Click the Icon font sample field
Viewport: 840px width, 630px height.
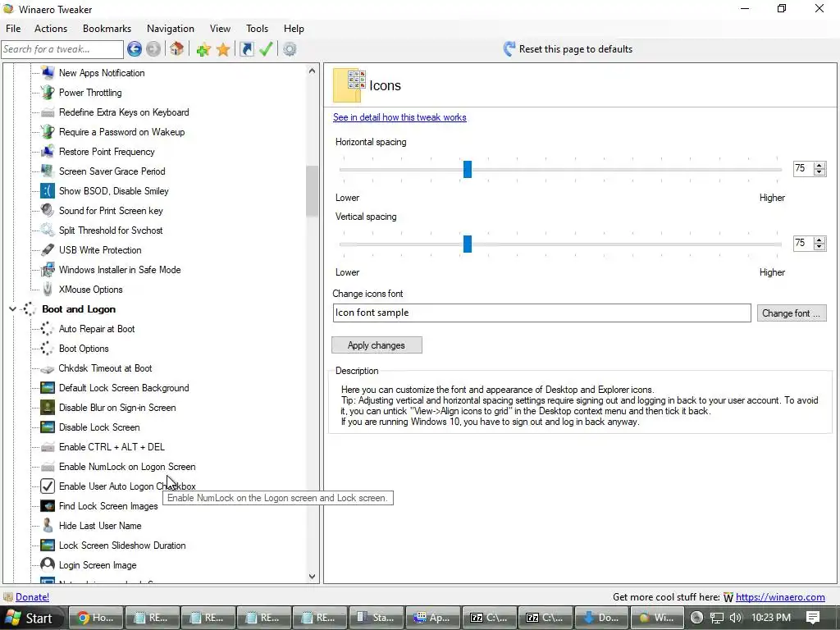pos(541,313)
